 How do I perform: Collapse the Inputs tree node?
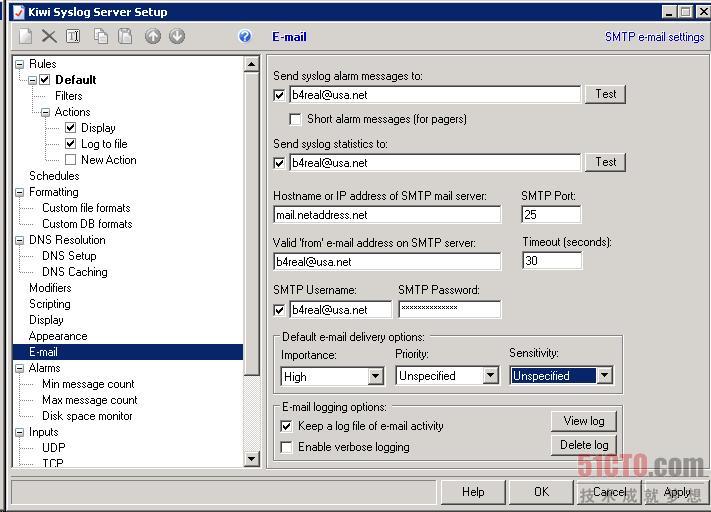click(x=19, y=432)
